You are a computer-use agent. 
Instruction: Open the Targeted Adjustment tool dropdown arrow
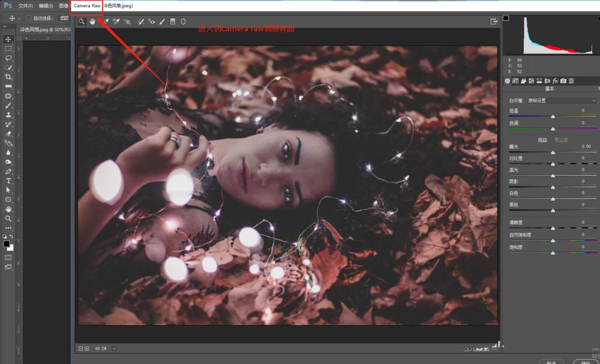[x=131, y=24]
